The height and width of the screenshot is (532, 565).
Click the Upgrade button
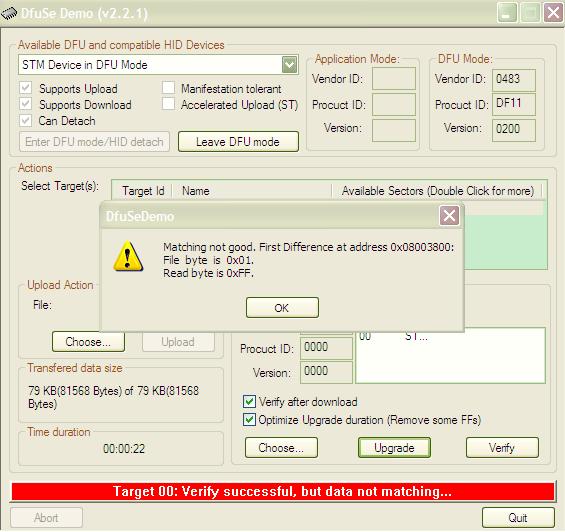pos(394,448)
